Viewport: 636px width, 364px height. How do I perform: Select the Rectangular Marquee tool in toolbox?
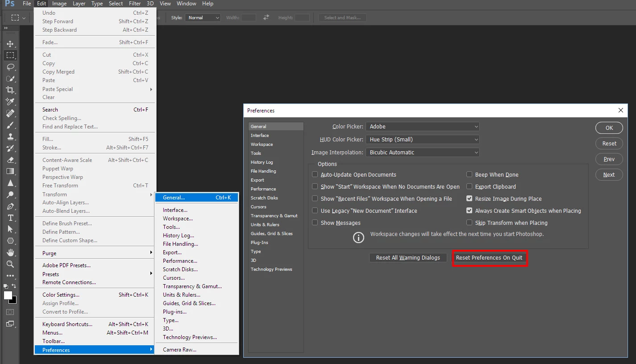pyautogui.click(x=10, y=55)
